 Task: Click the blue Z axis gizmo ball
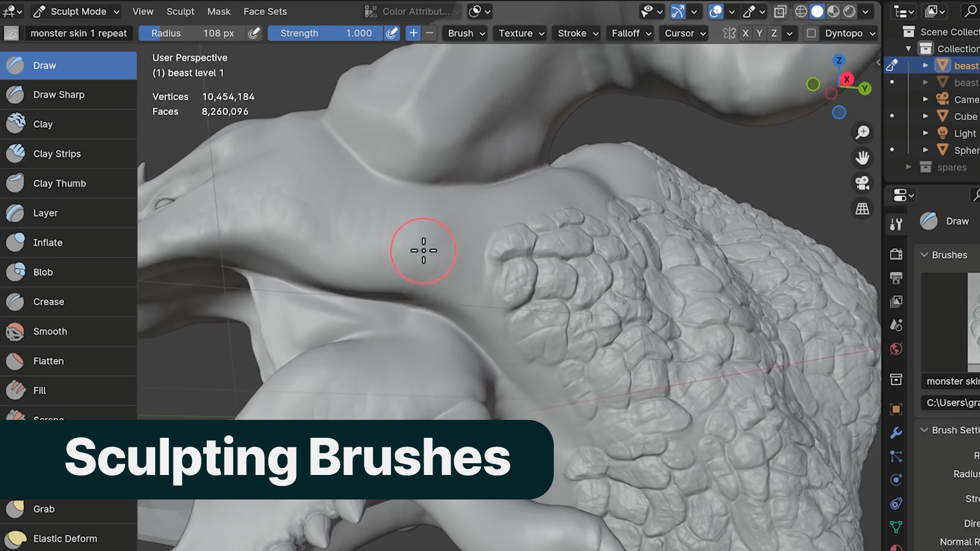click(839, 60)
